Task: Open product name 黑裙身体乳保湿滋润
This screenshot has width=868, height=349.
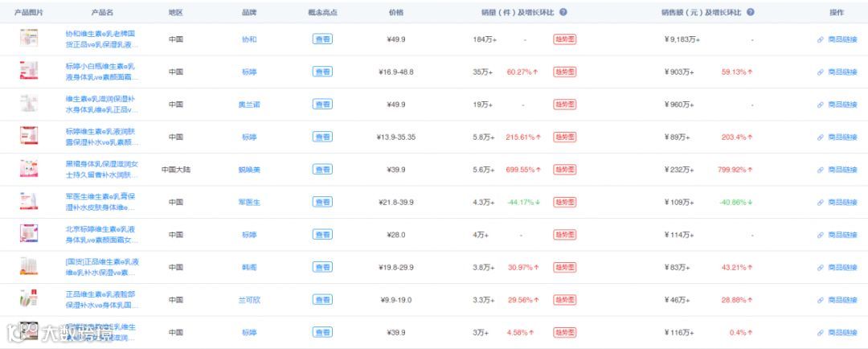Action: 101,170
